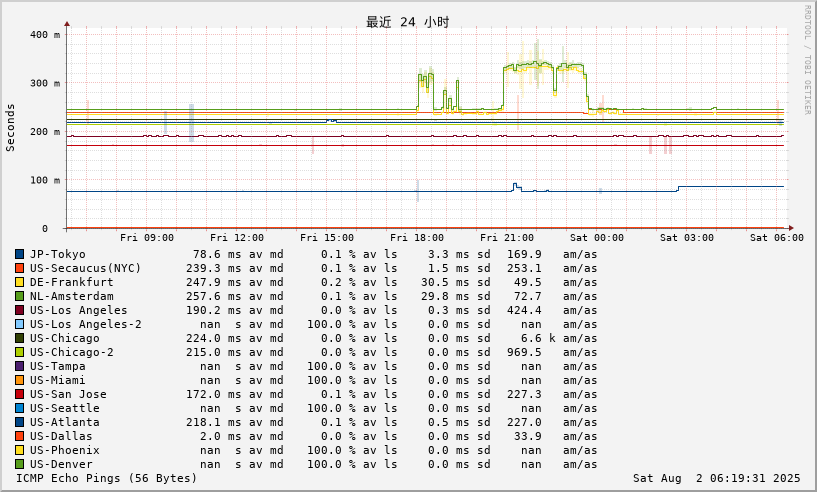Image resolution: width=817 pixels, height=492 pixels.
Task: Click the JP-Tokyo legend color swatch
Action: (x=20, y=254)
